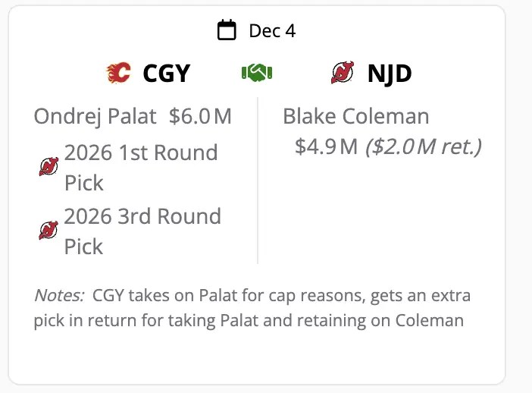Click the vertical divider between trade sides
The height and width of the screenshot is (393, 532).
(258, 181)
